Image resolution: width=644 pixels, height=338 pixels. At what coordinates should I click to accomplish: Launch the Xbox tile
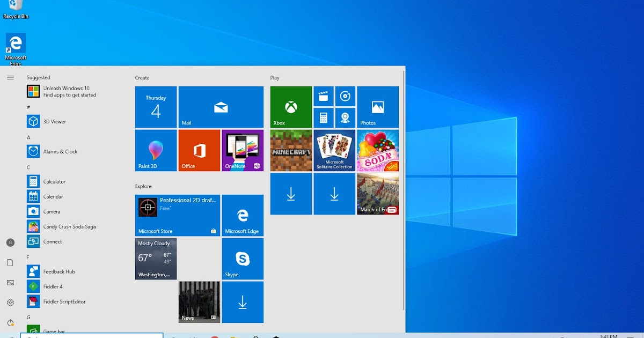291,107
